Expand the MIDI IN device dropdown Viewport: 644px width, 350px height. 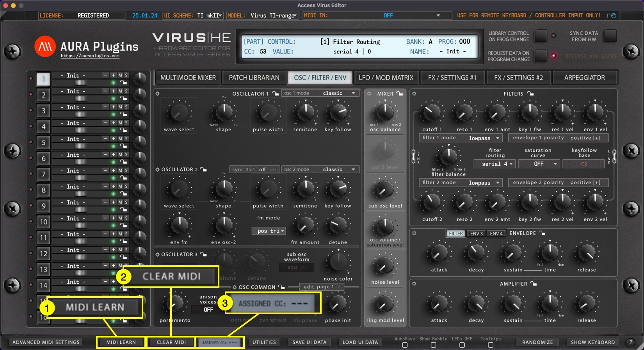tap(438, 16)
